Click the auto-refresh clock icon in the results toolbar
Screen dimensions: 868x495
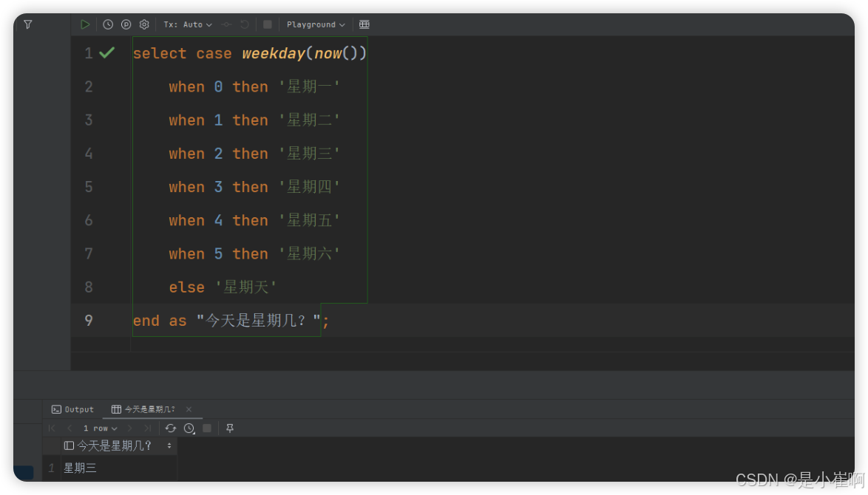189,428
